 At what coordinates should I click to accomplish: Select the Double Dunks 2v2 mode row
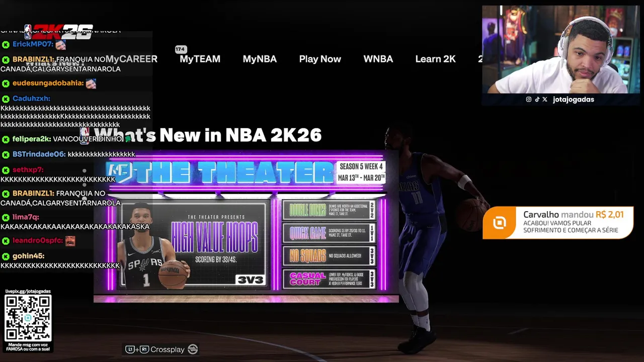tap(329, 210)
